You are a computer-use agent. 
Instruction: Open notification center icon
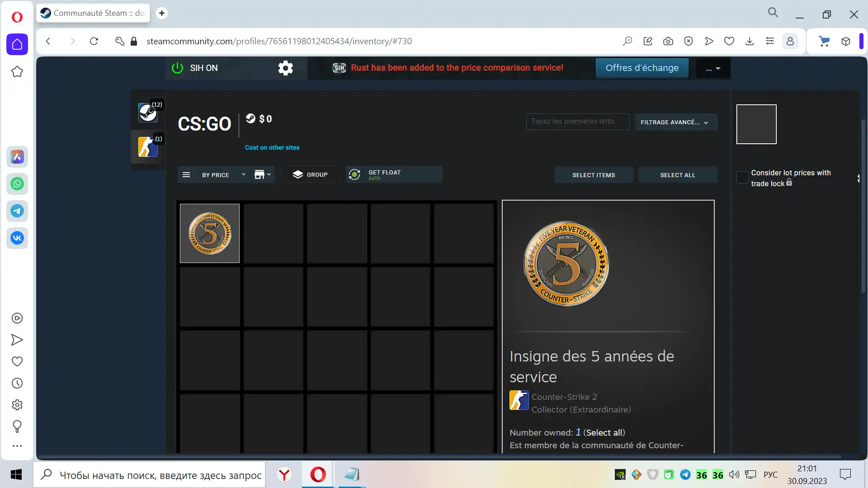pyautogui.click(x=845, y=474)
